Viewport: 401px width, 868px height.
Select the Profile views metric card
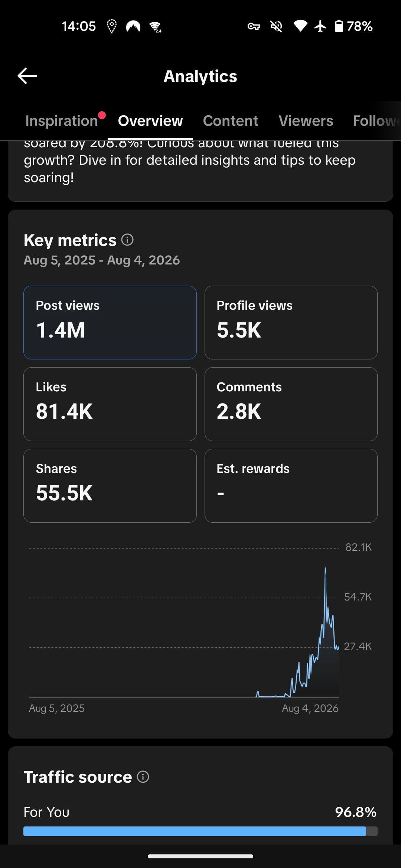291,322
